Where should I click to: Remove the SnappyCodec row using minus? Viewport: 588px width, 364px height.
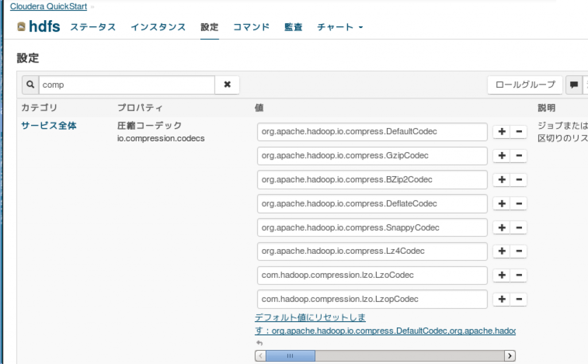point(519,227)
